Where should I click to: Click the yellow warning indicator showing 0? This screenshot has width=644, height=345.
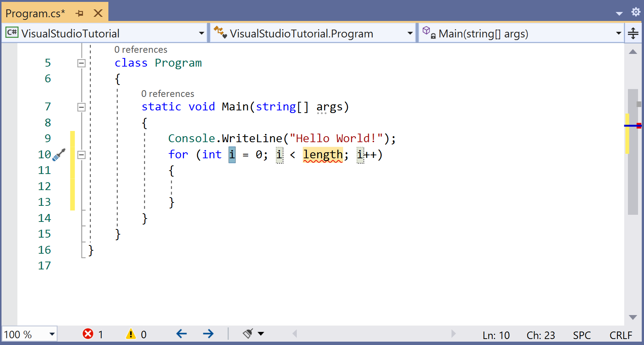tap(136, 334)
